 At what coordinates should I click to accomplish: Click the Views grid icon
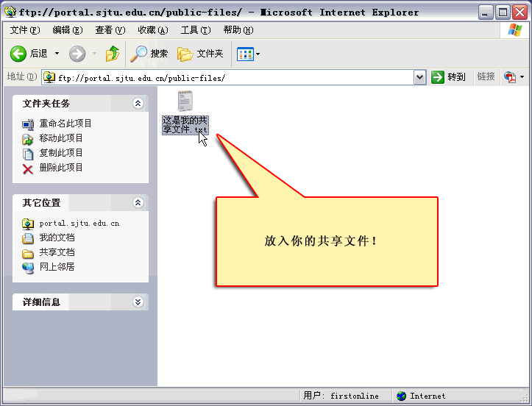(245, 54)
